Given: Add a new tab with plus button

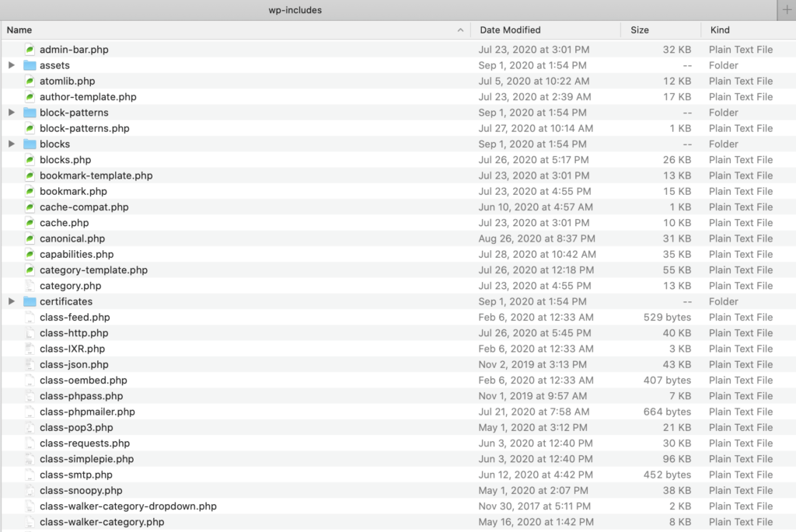Looking at the screenshot, I should click(x=787, y=9).
